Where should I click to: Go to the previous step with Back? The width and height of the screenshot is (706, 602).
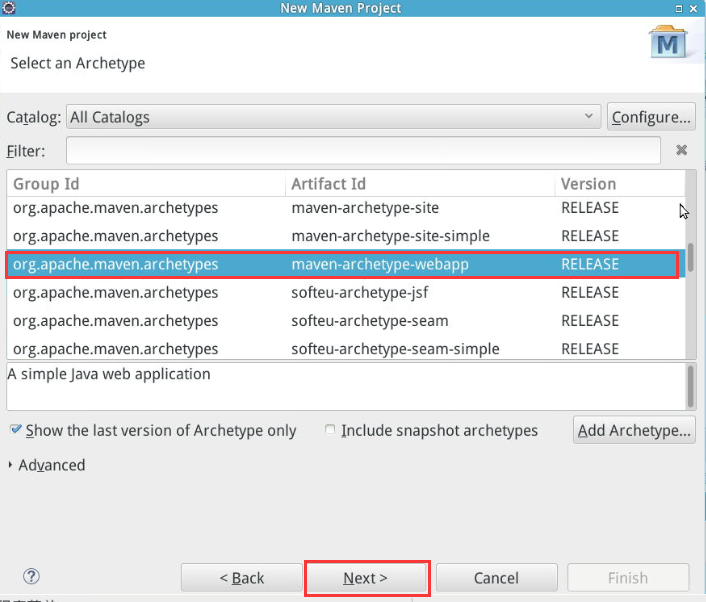pos(242,578)
